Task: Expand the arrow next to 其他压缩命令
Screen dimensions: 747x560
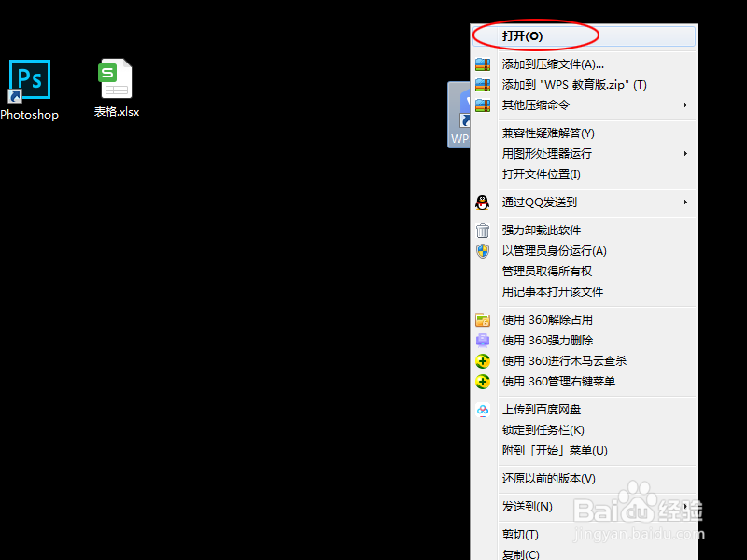Action: pyautogui.click(x=685, y=105)
